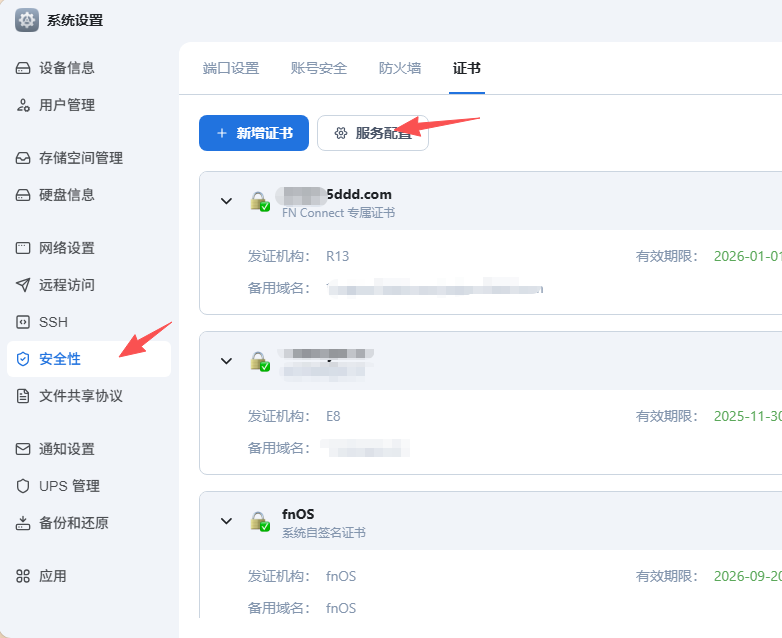782x638 pixels.
Task: Click 备份和还原 download icon
Action: point(23,523)
